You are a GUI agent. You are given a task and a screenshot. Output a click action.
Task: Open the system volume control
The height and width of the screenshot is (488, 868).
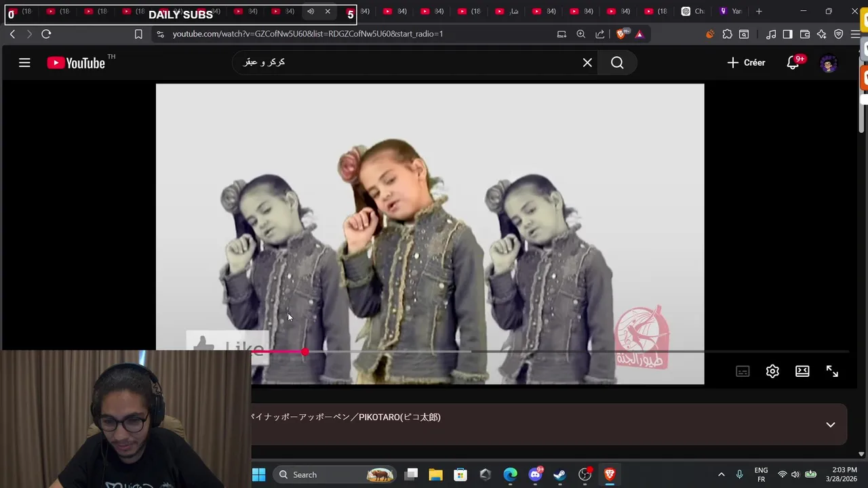(x=795, y=474)
